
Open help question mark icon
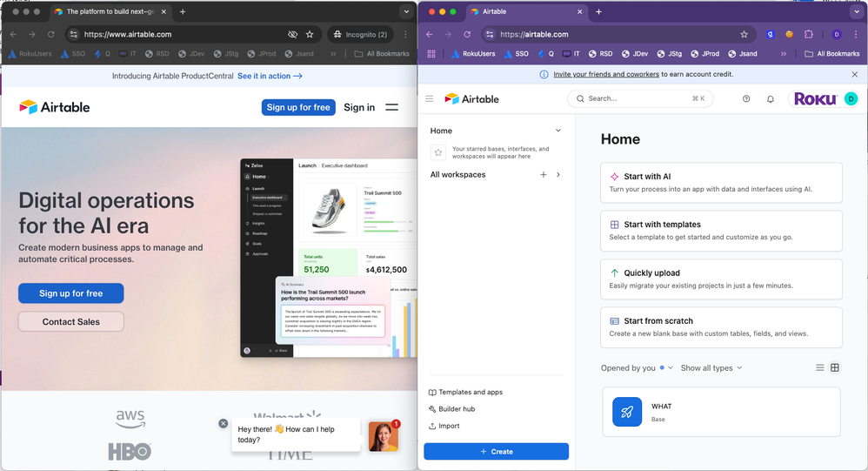pos(746,98)
